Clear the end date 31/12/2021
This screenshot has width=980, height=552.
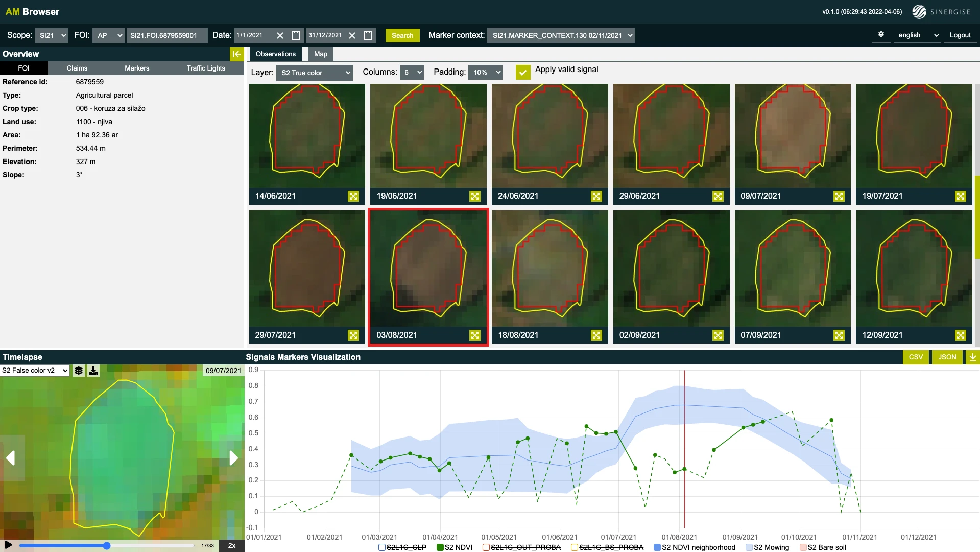[352, 35]
